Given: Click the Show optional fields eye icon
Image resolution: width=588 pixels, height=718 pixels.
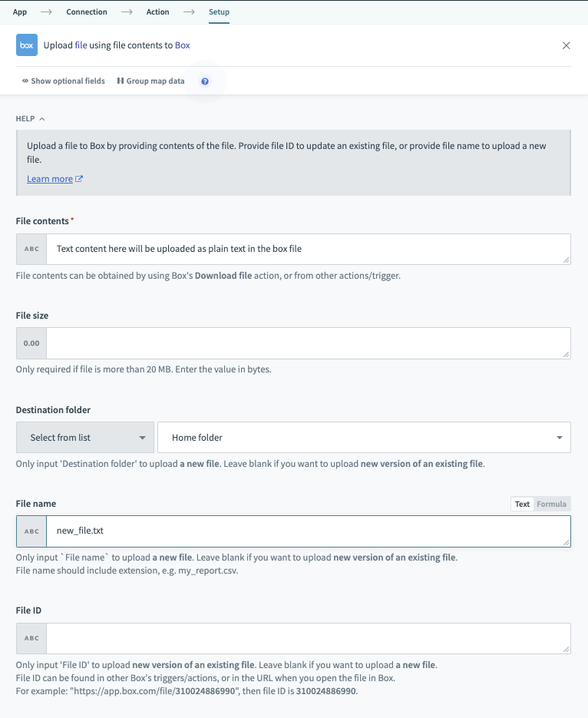Looking at the screenshot, I should point(25,81).
